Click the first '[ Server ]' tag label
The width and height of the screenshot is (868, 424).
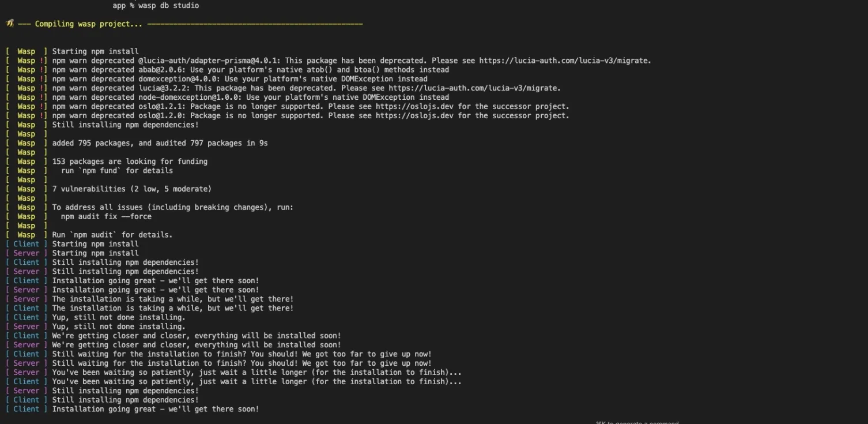(x=27, y=253)
